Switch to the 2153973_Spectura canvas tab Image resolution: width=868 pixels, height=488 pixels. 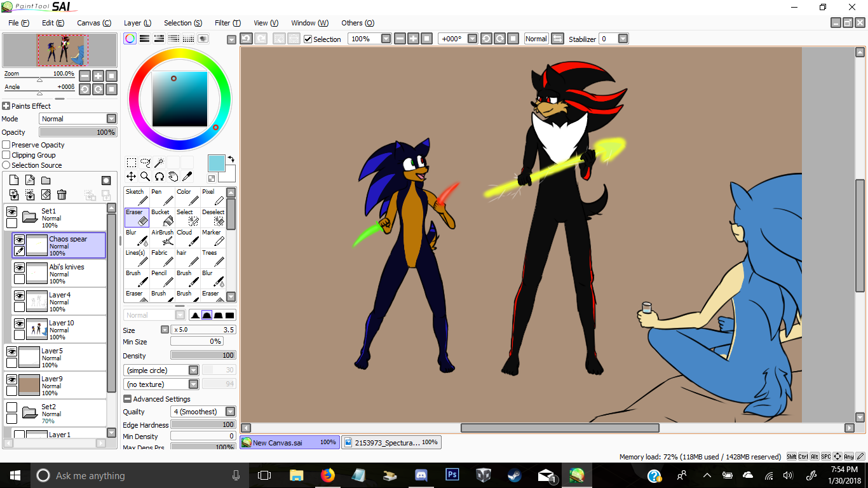coord(391,442)
